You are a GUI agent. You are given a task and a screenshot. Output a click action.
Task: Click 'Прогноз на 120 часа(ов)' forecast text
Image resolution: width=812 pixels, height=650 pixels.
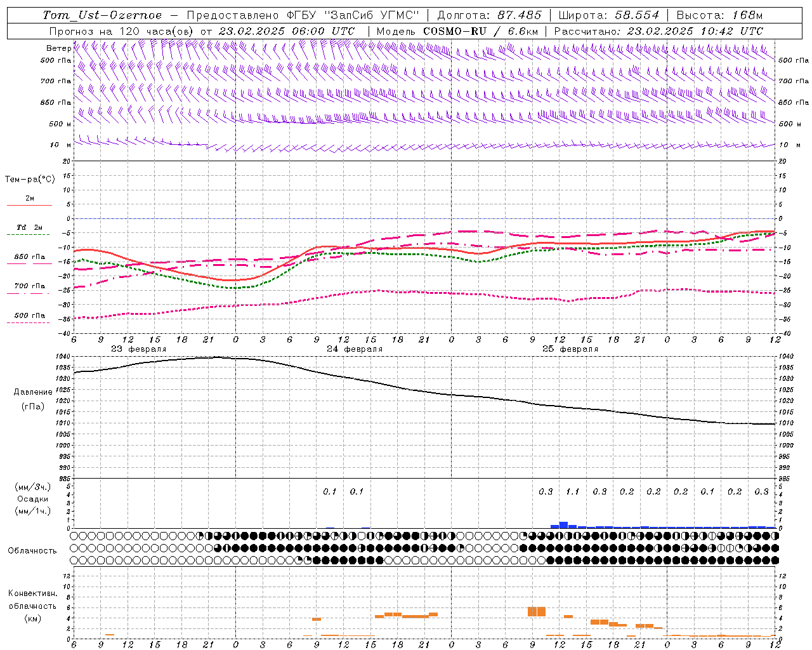122,31
